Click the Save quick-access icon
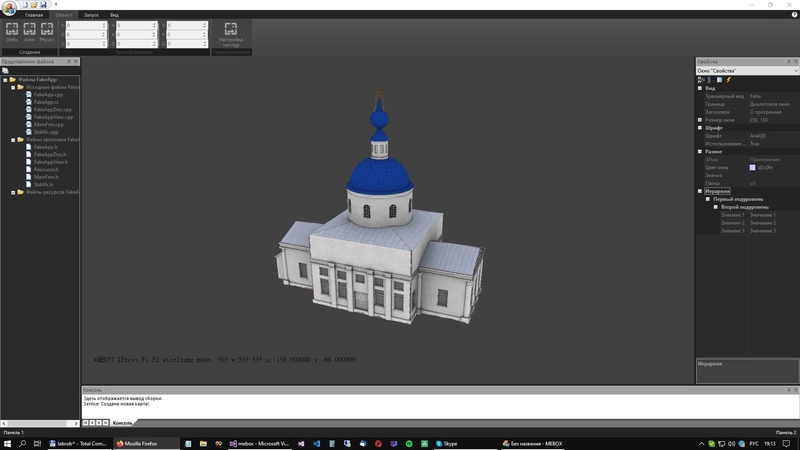The width and height of the screenshot is (800, 450). [x=43, y=5]
